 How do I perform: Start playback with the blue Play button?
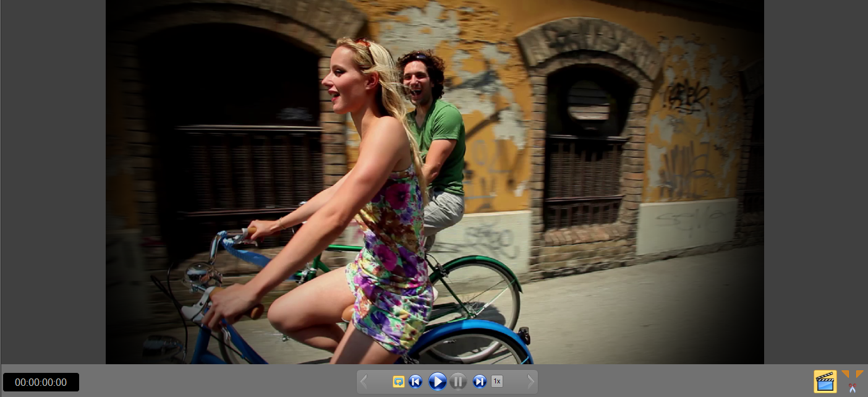pos(437,382)
